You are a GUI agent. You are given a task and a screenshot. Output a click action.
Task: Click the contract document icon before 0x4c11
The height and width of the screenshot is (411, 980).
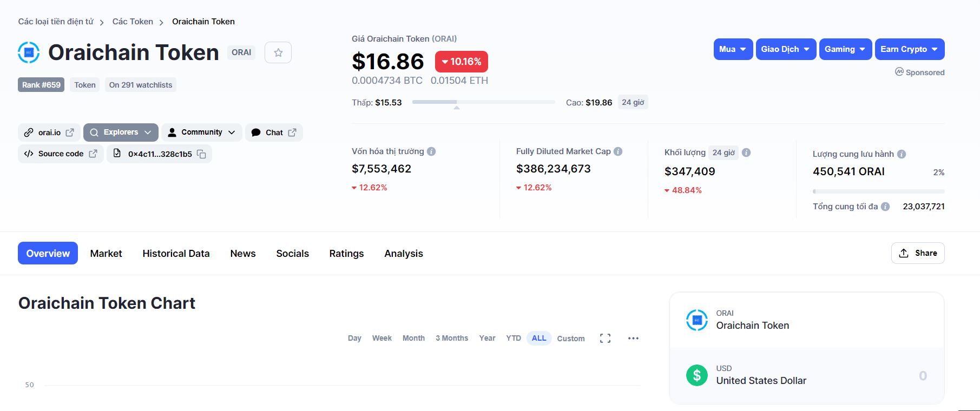pos(117,154)
